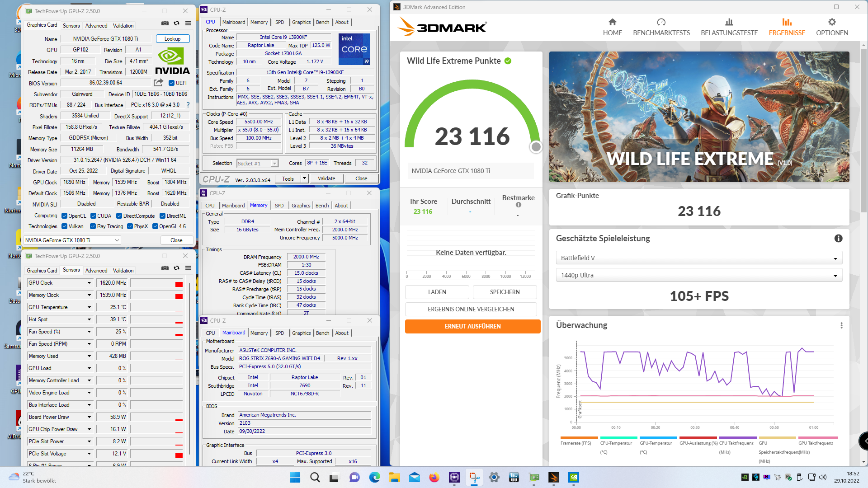The height and width of the screenshot is (488, 868).
Task: Switch to Advanced tab in top GPU-Z window
Action: [x=96, y=26]
